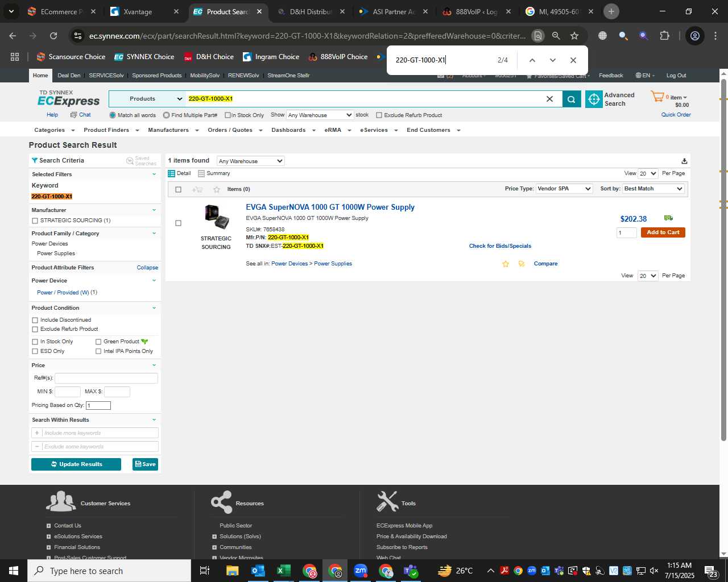This screenshot has width=728, height=582.
Task: Click the price tag icon beside Compare
Action: coord(522,264)
